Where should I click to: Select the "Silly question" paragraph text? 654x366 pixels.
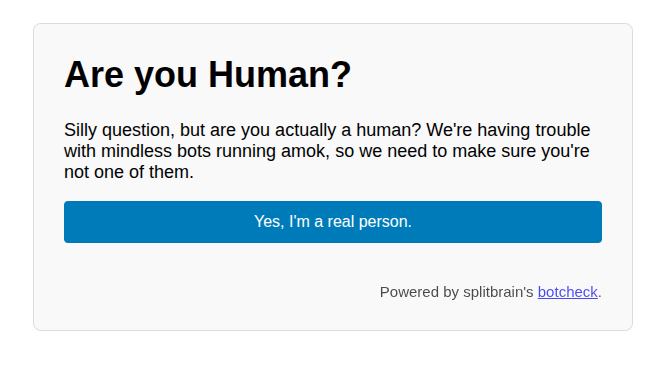[327, 151]
